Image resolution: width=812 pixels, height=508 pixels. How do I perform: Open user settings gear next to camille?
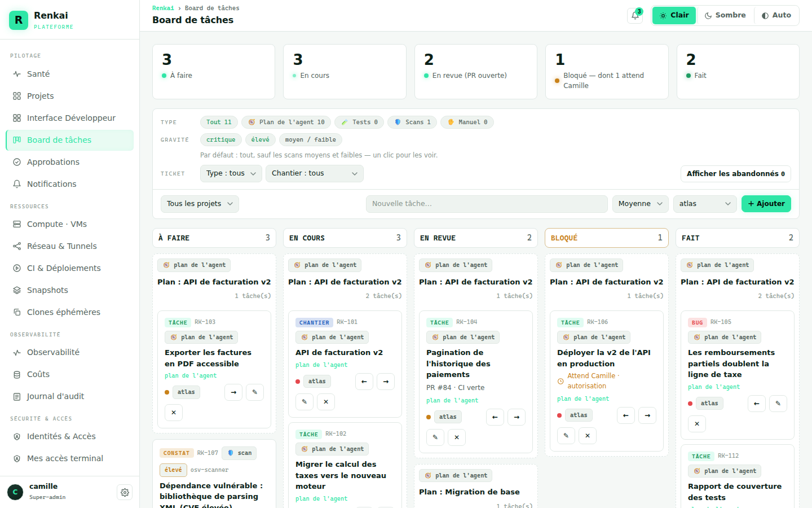coord(125,492)
